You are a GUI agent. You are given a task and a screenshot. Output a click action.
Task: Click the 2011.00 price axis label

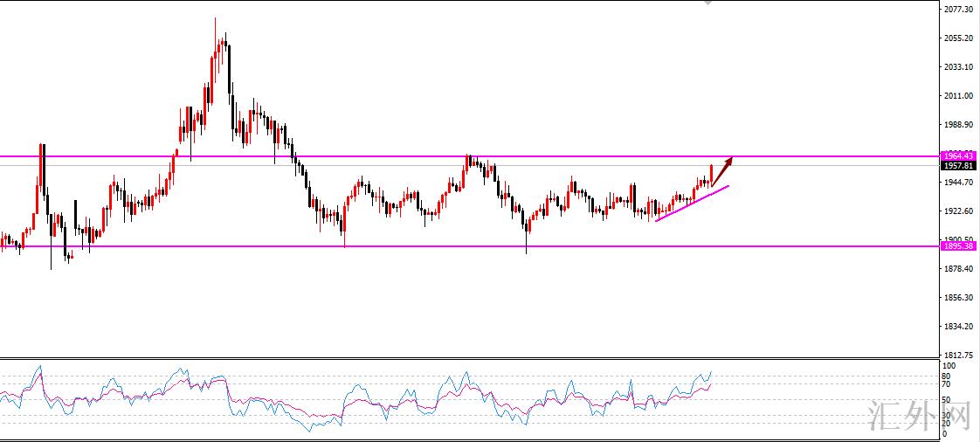pyautogui.click(x=957, y=96)
